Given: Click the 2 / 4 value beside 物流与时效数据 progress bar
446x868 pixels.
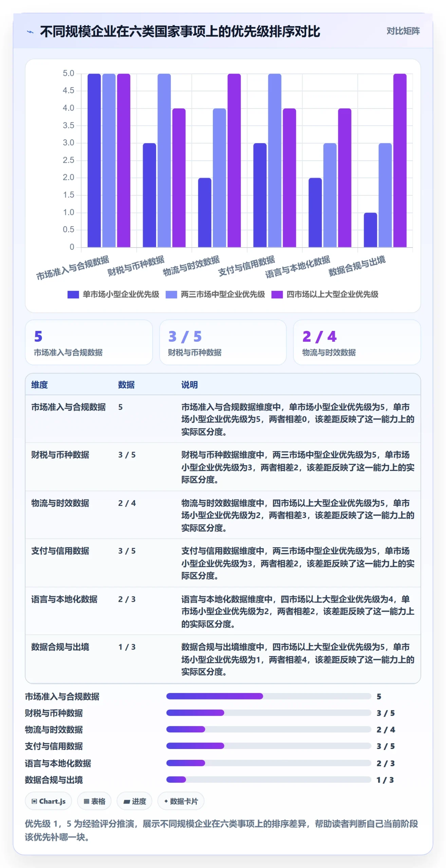Looking at the screenshot, I should (x=386, y=730).
